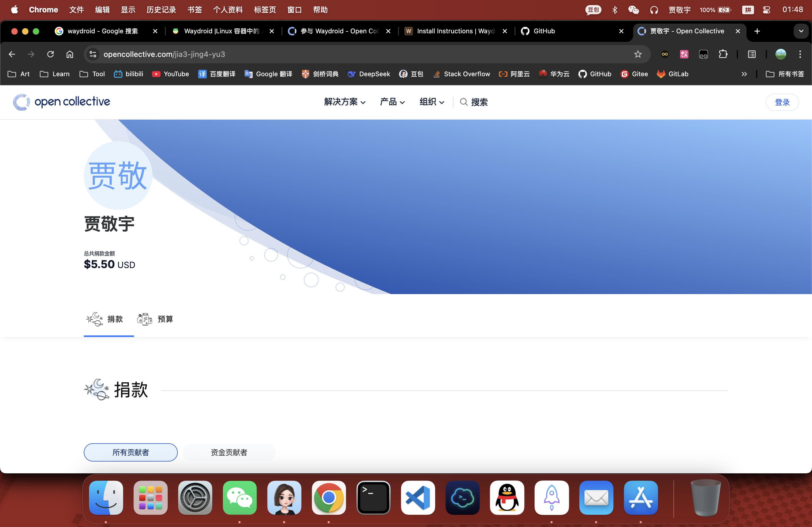This screenshot has height=527, width=812.
Task: Switch to the 预算 section tab
Action: pyautogui.click(x=155, y=319)
